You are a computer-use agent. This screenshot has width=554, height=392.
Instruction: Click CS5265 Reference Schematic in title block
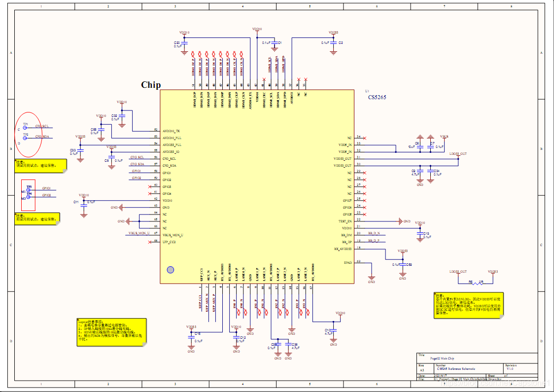[x=456, y=369]
